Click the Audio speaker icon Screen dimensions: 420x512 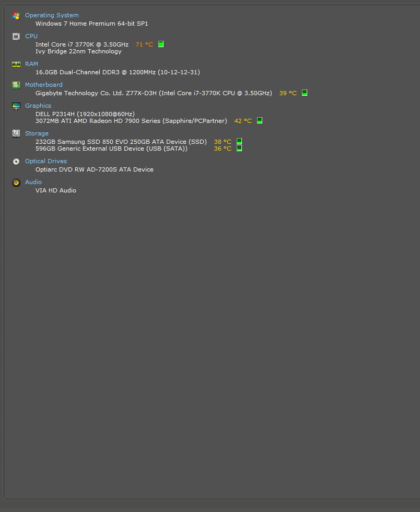coord(16,182)
